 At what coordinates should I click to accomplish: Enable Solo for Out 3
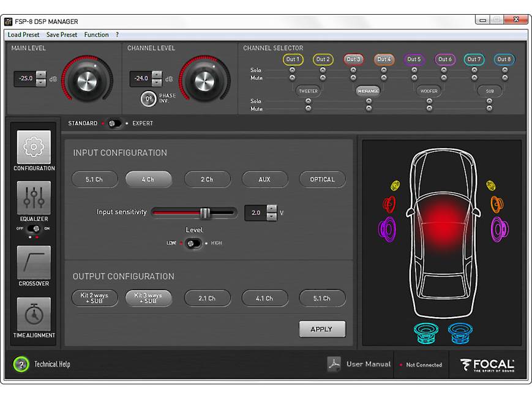click(353, 70)
